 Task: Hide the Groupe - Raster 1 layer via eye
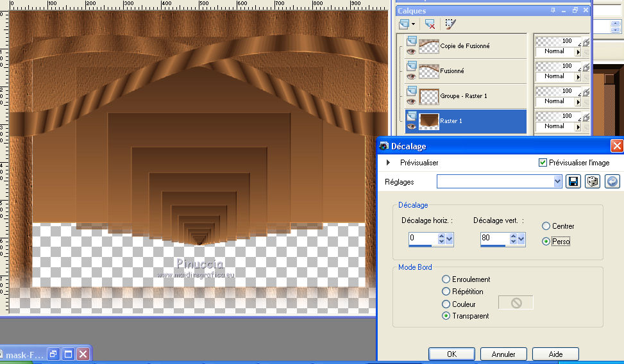coord(411,101)
